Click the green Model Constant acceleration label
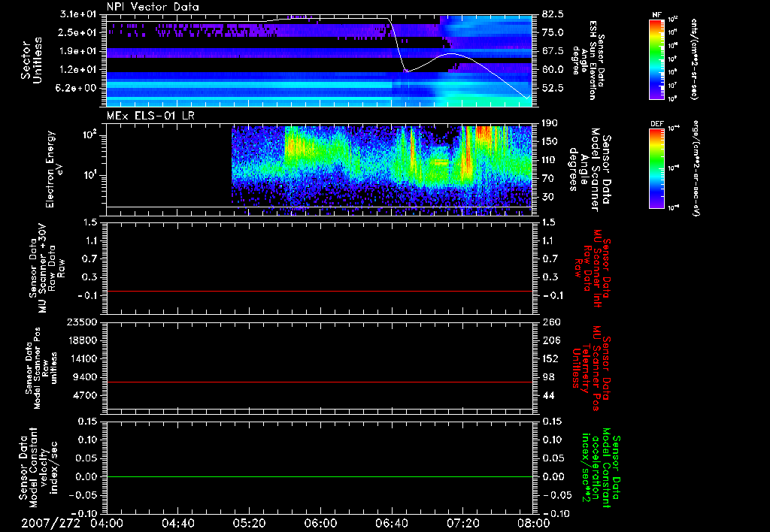This screenshot has height=532, width=770. pyautogui.click(x=601, y=467)
